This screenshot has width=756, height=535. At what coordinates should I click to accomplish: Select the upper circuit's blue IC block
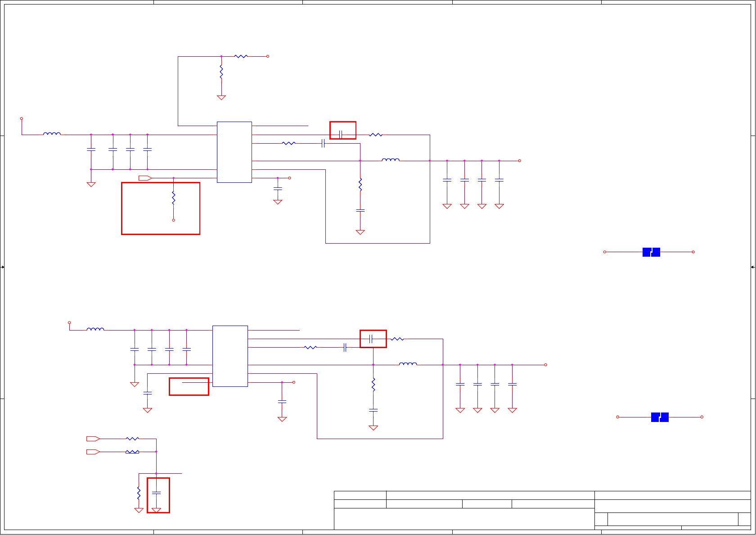click(x=234, y=152)
